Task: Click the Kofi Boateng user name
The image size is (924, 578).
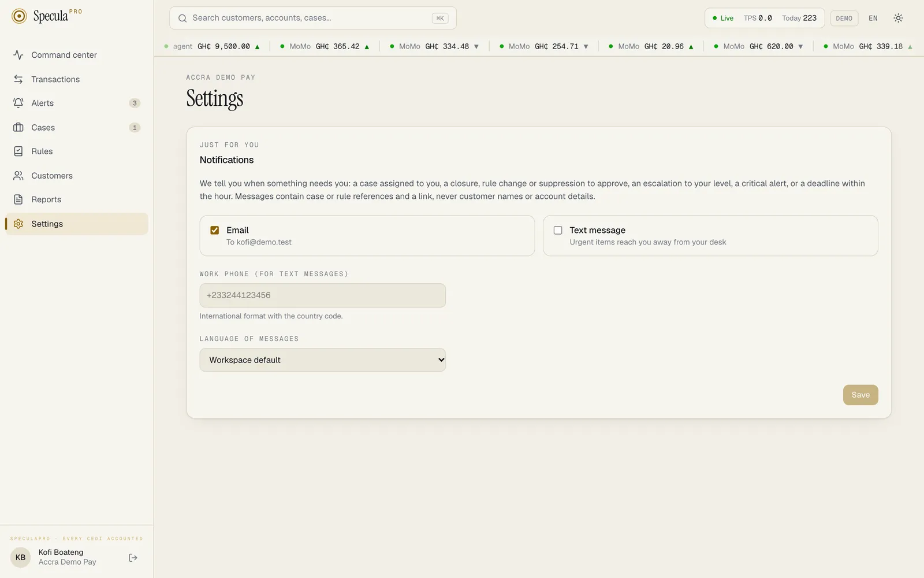Action: tap(61, 553)
